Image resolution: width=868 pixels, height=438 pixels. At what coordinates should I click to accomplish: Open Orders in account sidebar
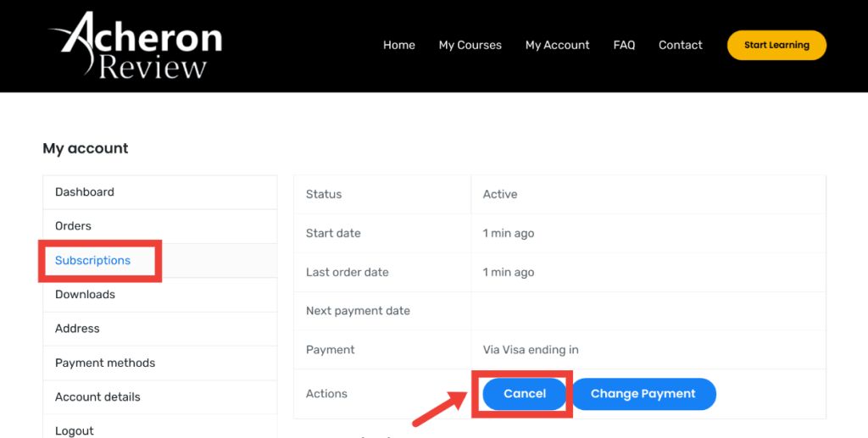73,226
